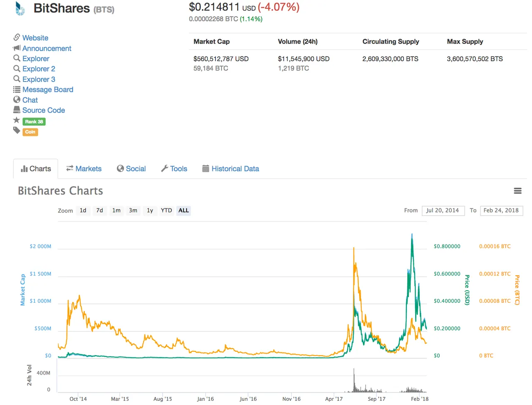The image size is (532, 405).
Task: Click the BitShares Charts heading
Action: point(60,191)
